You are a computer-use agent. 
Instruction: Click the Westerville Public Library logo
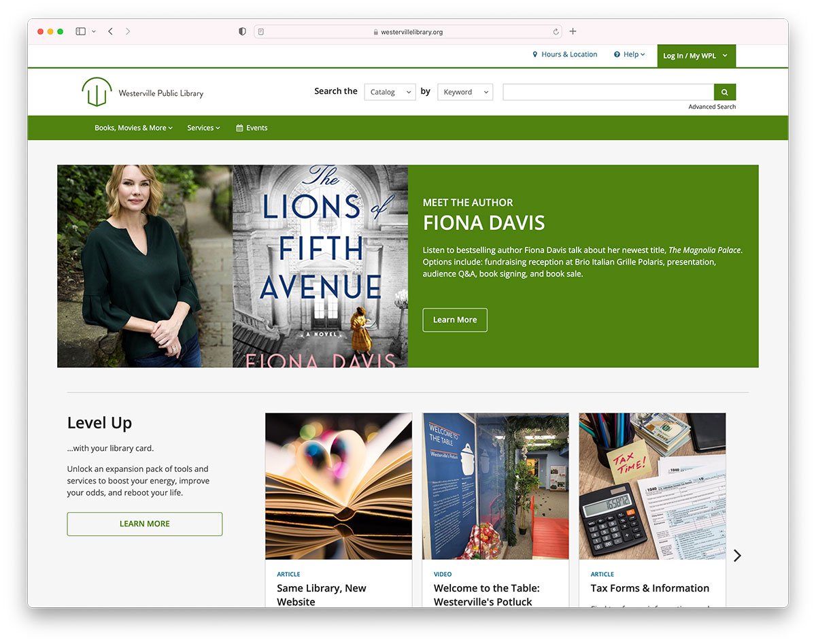coord(142,92)
